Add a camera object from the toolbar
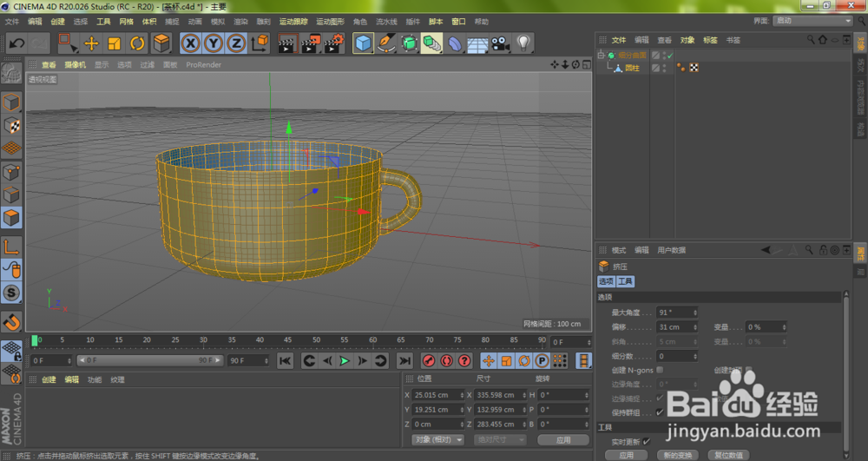The image size is (868, 461). (x=499, y=43)
